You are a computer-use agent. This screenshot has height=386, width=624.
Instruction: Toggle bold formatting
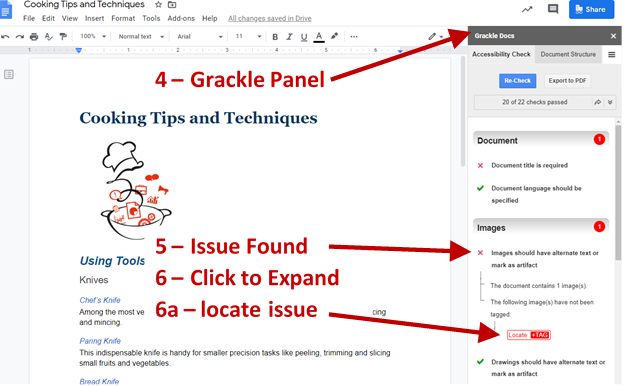point(275,37)
